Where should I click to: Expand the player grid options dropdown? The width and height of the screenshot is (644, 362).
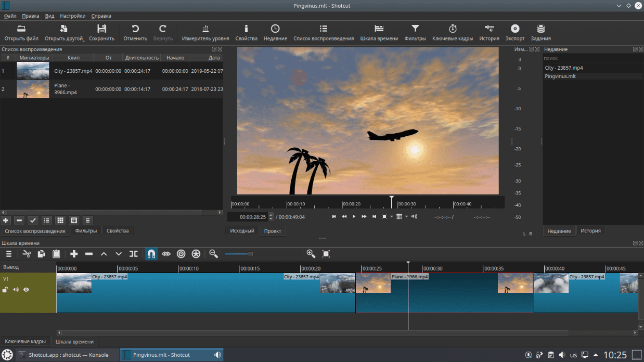pyautogui.click(x=407, y=217)
